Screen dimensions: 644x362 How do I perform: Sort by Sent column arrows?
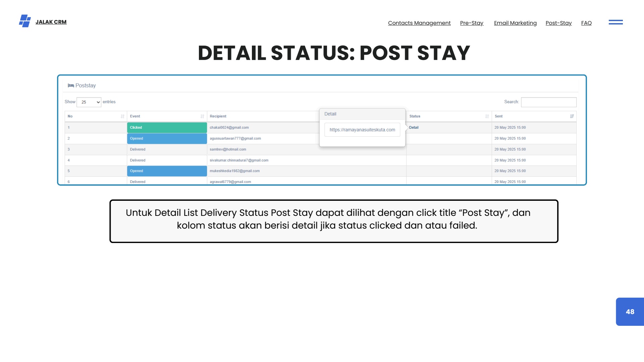click(x=572, y=116)
